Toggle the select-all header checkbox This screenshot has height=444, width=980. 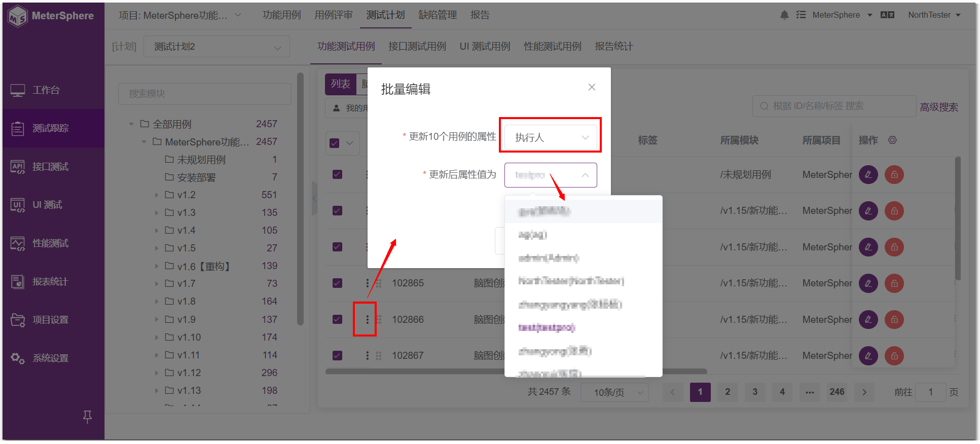[335, 143]
